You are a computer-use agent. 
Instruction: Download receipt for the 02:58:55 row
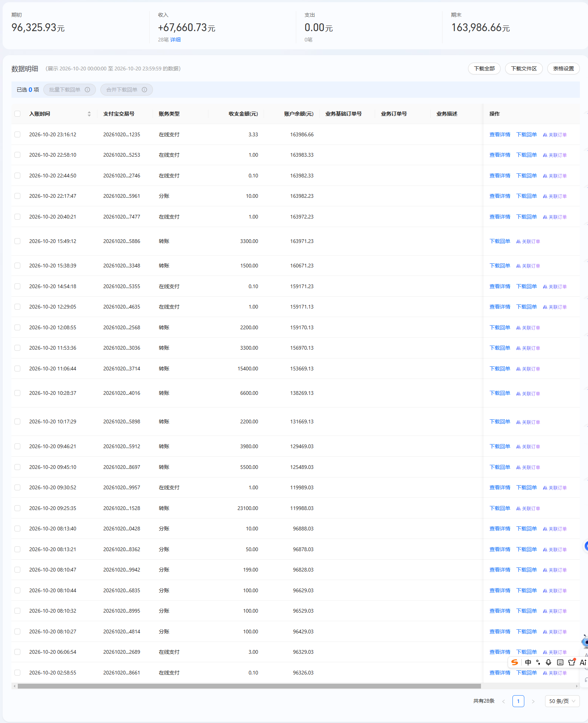[527, 673]
